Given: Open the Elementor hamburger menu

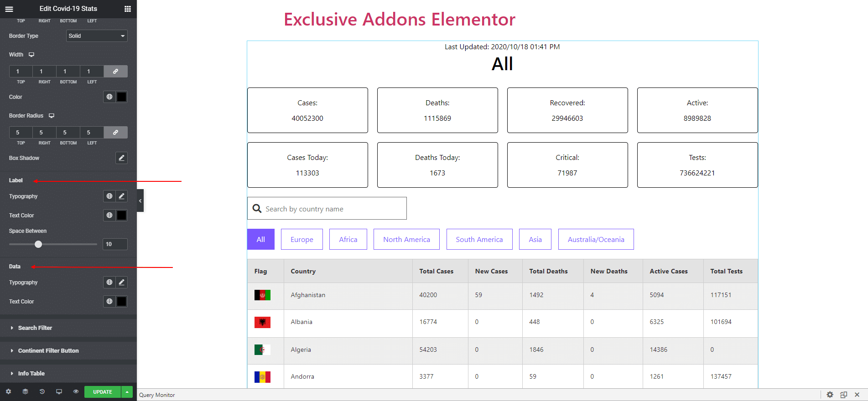Looking at the screenshot, I should click(9, 9).
